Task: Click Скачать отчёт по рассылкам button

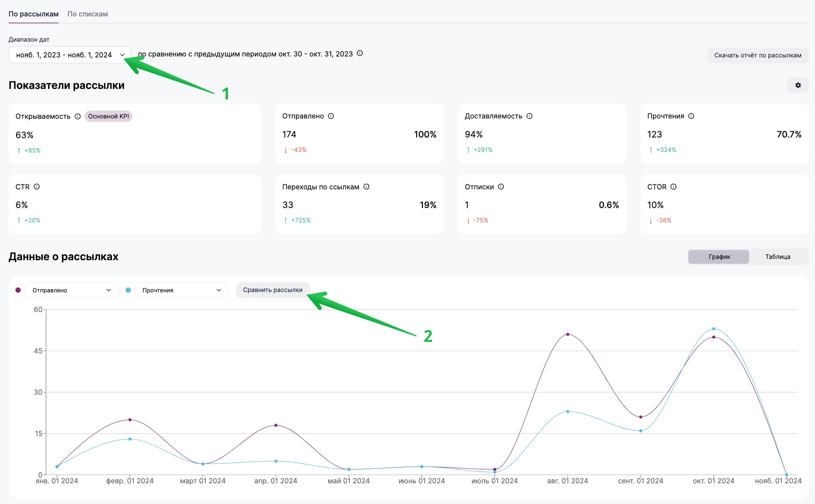Action: 758,55
